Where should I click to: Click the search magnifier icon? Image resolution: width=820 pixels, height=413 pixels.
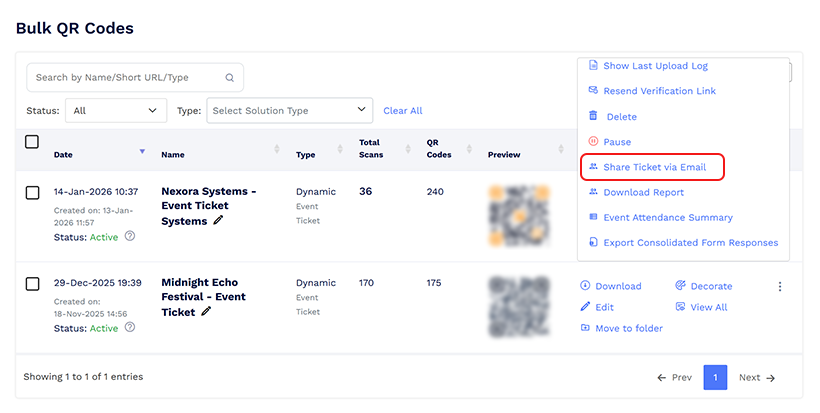[x=229, y=77]
